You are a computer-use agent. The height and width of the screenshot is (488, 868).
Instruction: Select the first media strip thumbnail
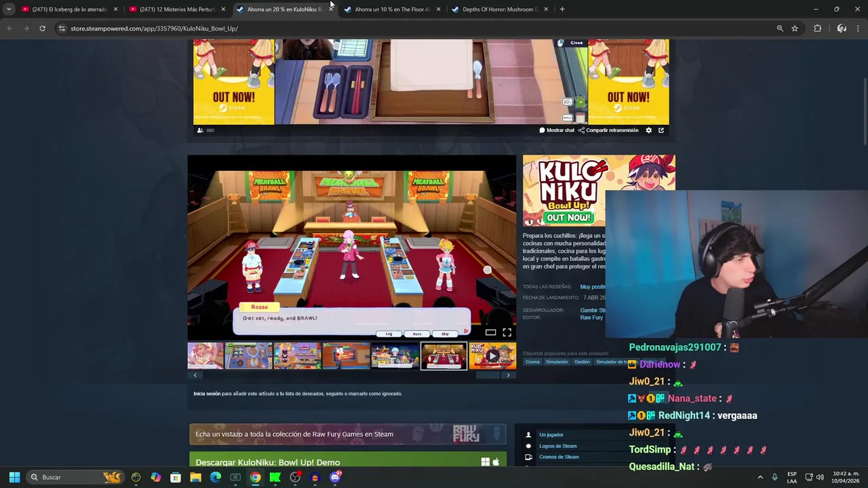(205, 356)
